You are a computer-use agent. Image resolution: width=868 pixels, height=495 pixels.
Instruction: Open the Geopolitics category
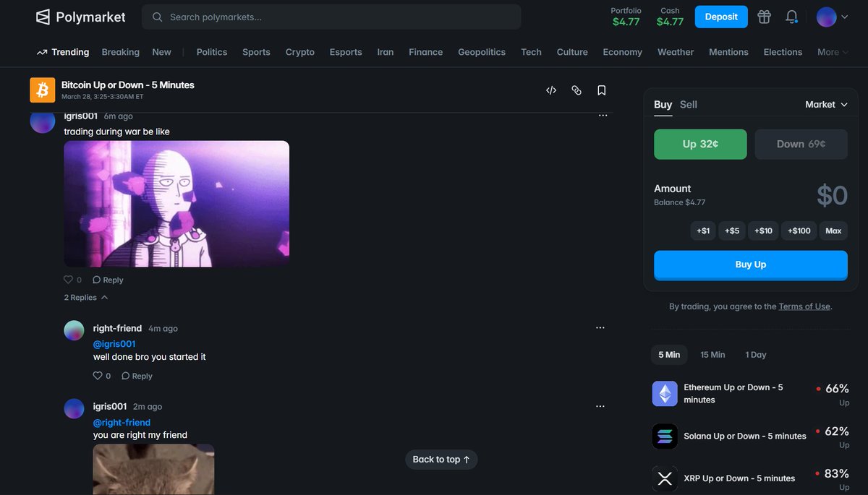click(x=482, y=52)
